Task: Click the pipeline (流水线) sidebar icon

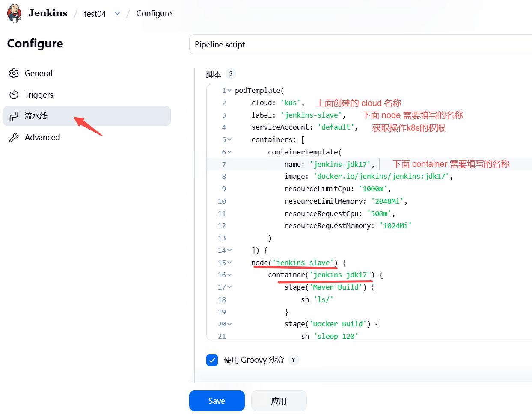Action: 14,116
